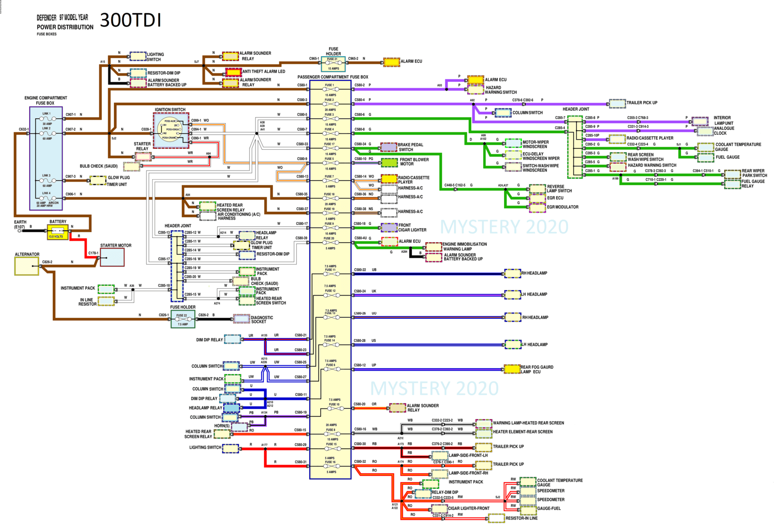The height and width of the screenshot is (532, 775).
Task: Select the front blower motor connector
Action: 390,162
